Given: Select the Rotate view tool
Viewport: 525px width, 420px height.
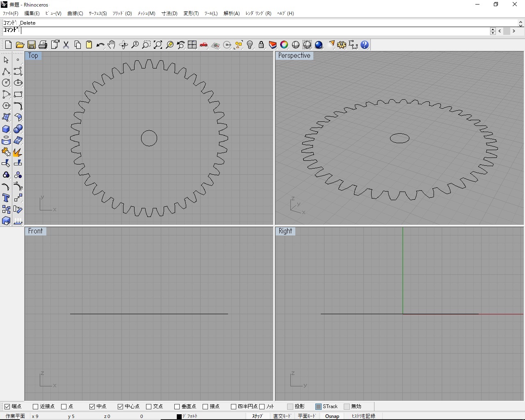Looking at the screenshot, I should pyautogui.click(x=123, y=45).
